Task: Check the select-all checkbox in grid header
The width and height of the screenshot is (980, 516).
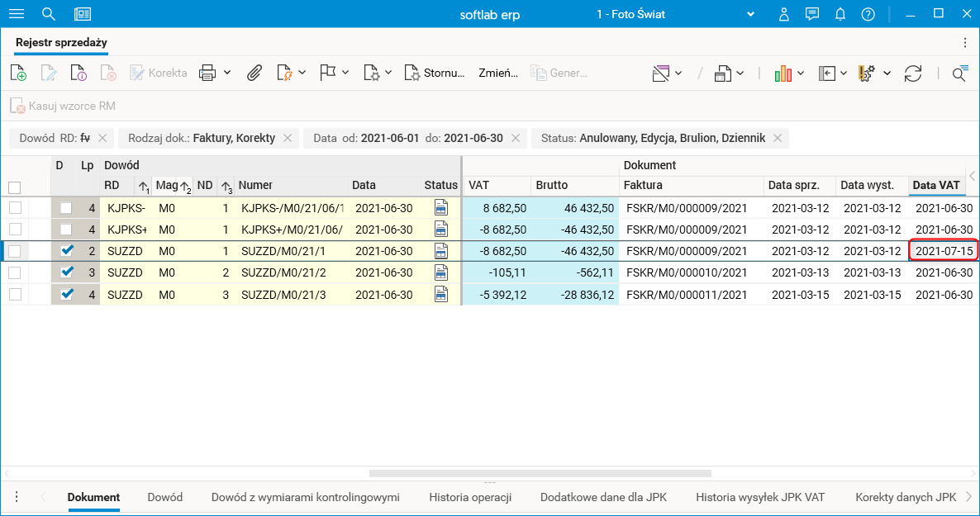Action: (14, 187)
